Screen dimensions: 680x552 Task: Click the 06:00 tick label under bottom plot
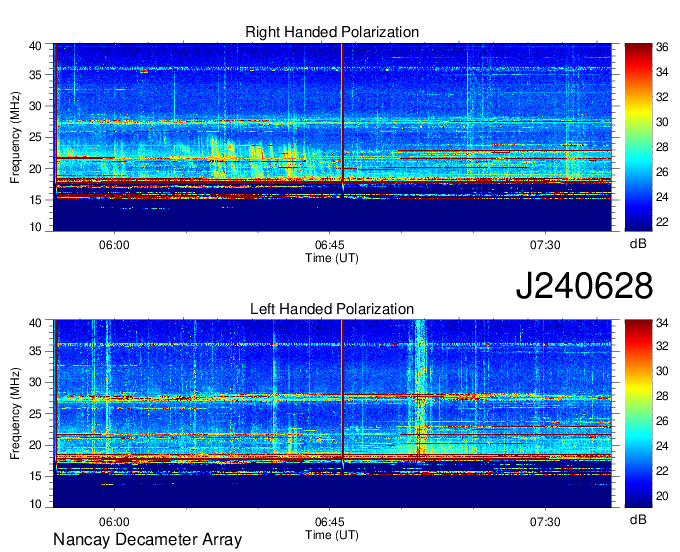(x=114, y=522)
